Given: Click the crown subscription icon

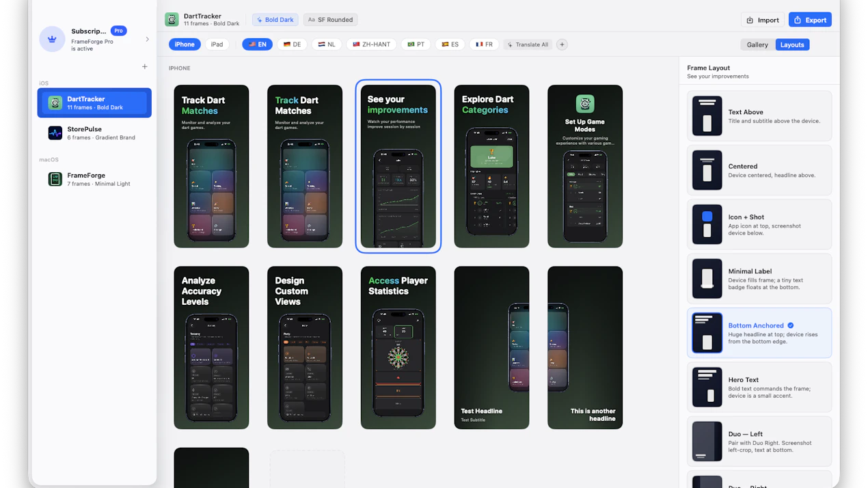Looking at the screenshot, I should pos(52,39).
